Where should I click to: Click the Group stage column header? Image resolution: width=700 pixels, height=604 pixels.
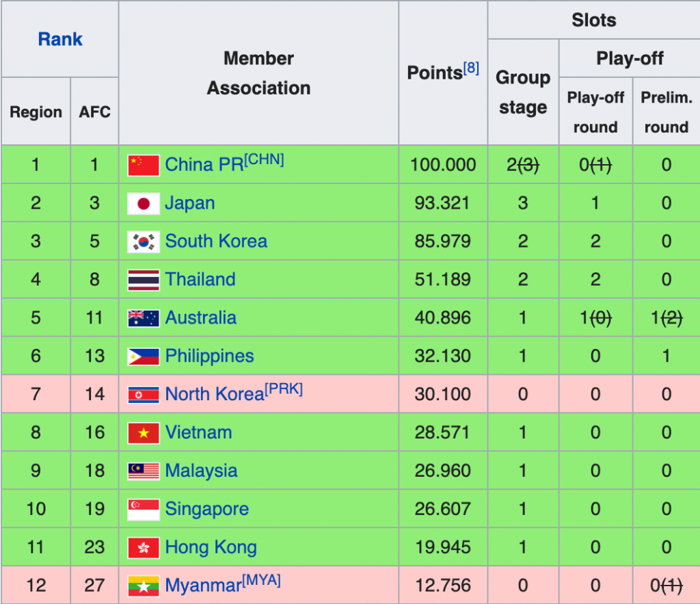523,92
